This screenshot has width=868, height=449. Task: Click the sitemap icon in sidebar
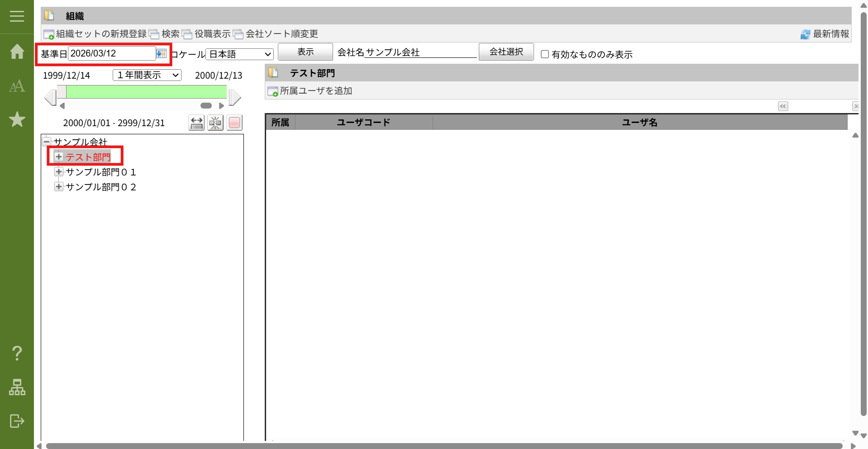tap(17, 387)
